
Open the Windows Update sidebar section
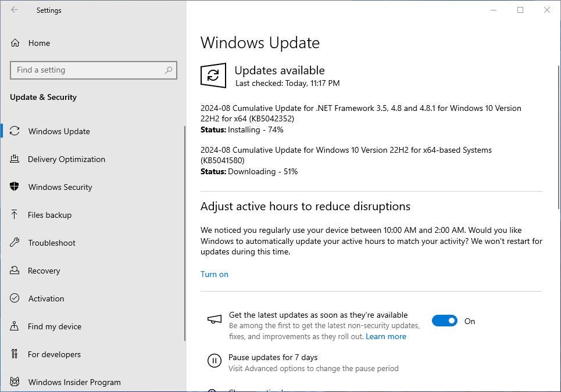(59, 131)
